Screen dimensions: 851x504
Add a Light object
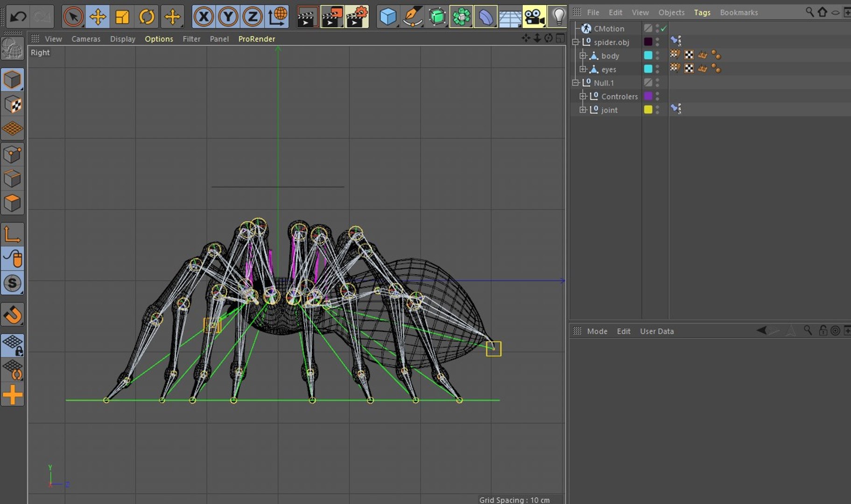click(x=558, y=17)
